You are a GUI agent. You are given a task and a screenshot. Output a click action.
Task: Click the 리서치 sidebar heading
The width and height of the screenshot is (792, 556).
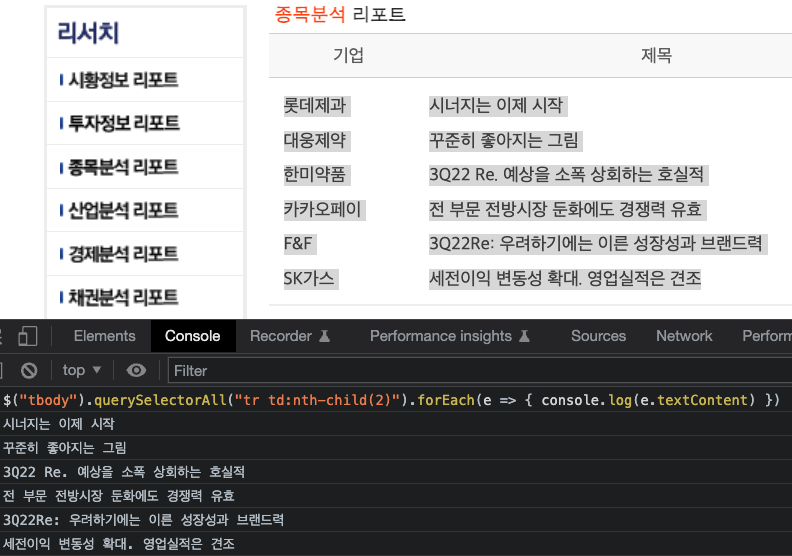(88, 33)
